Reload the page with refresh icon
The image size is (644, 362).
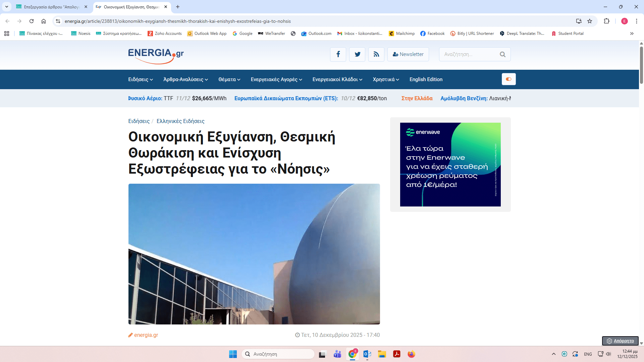[32, 21]
